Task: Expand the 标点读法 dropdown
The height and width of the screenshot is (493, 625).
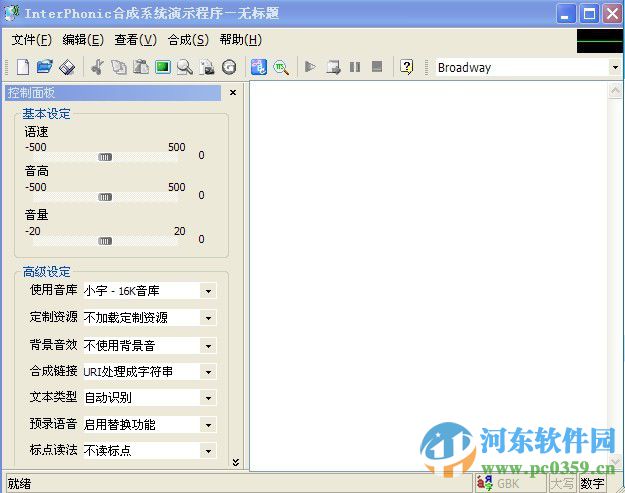Action: (x=208, y=451)
